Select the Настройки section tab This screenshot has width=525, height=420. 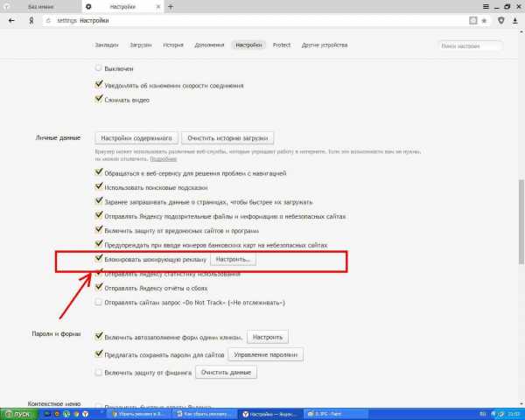click(248, 45)
